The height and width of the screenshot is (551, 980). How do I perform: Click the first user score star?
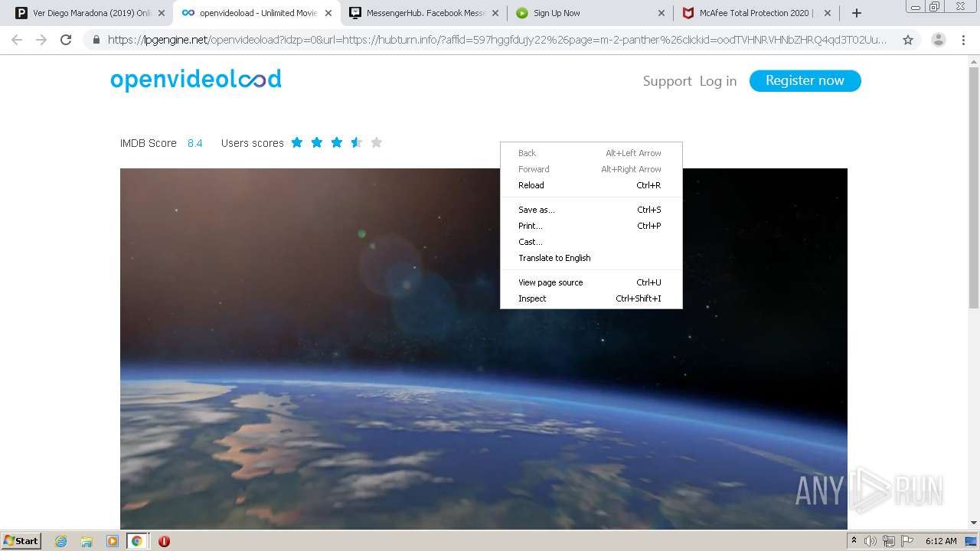click(x=297, y=142)
